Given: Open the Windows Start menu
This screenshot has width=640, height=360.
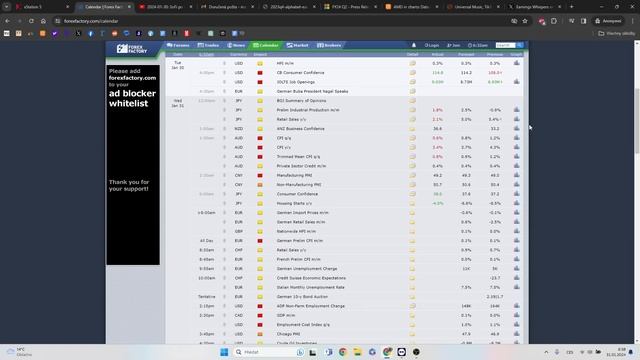Looking at the screenshot, I should (224, 352).
